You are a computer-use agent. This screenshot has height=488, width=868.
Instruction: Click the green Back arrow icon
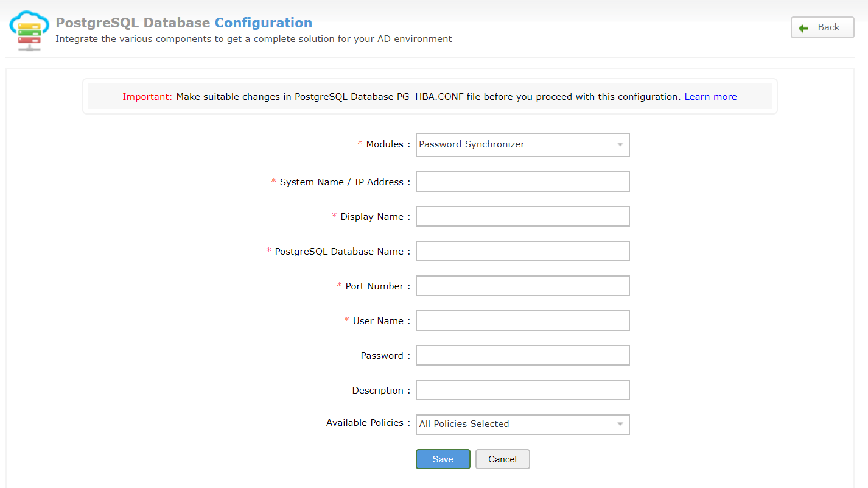coord(803,28)
